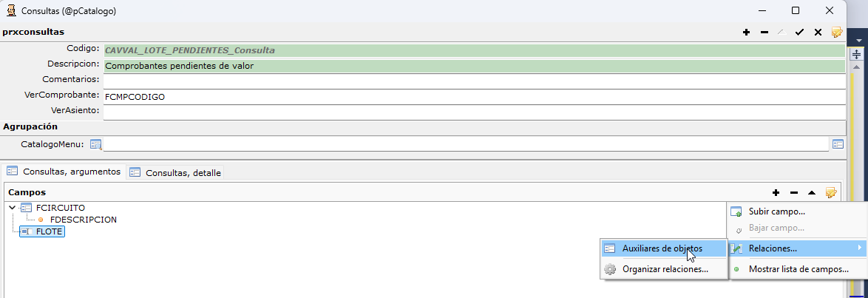Viewport: 868px width, 298px height.
Task: Select Auxiliares de objetos menu entry
Action: tap(663, 248)
